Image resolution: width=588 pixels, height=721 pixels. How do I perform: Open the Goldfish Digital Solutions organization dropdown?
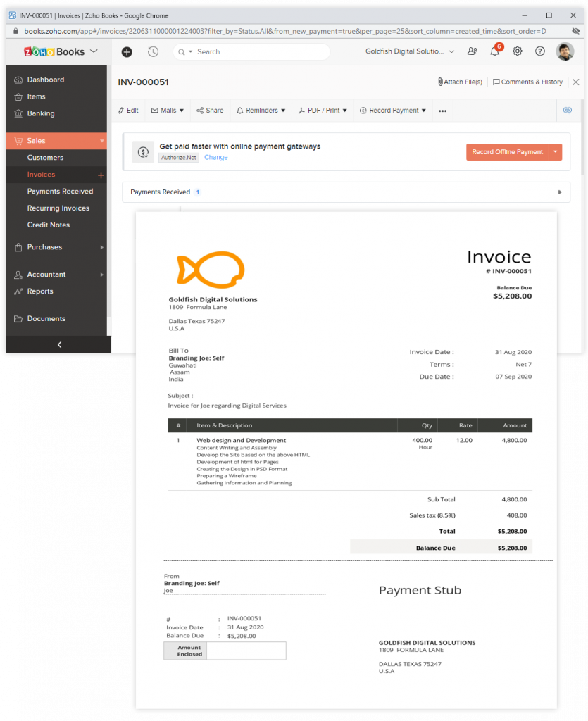[x=410, y=51]
